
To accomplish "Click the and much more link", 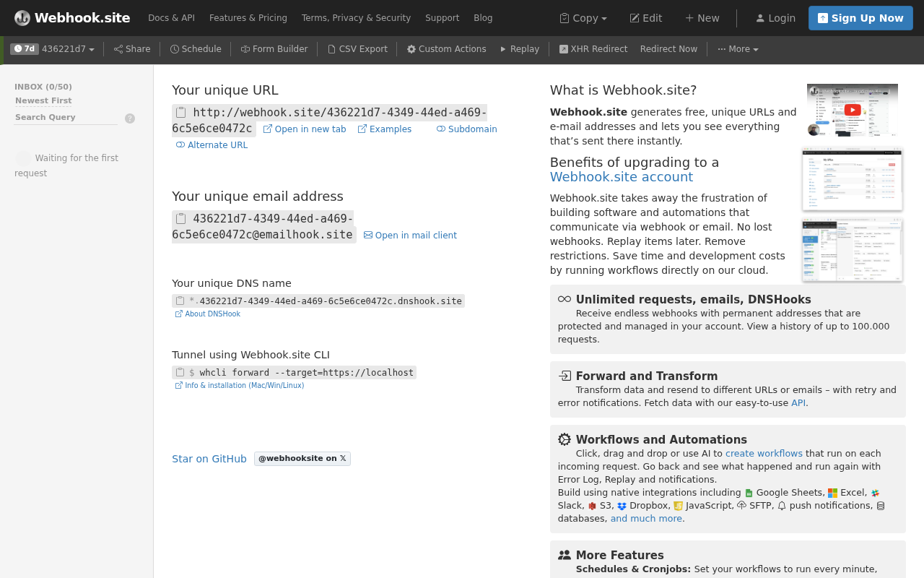I will [x=646, y=519].
